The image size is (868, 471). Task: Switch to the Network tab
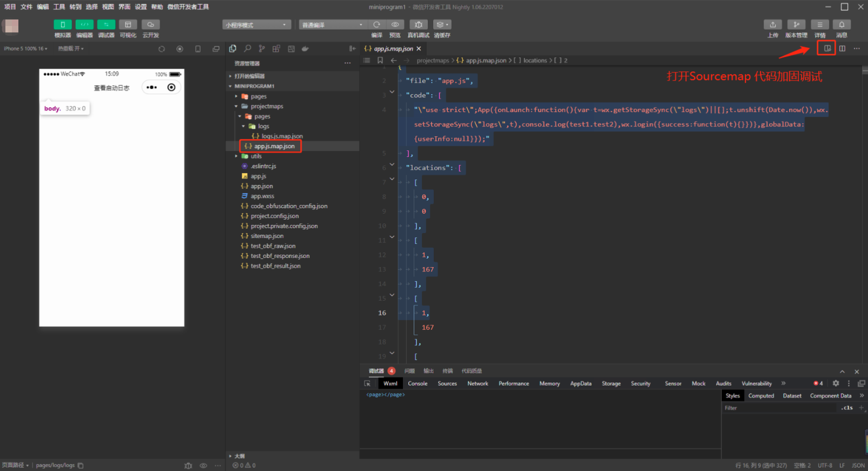pos(478,383)
